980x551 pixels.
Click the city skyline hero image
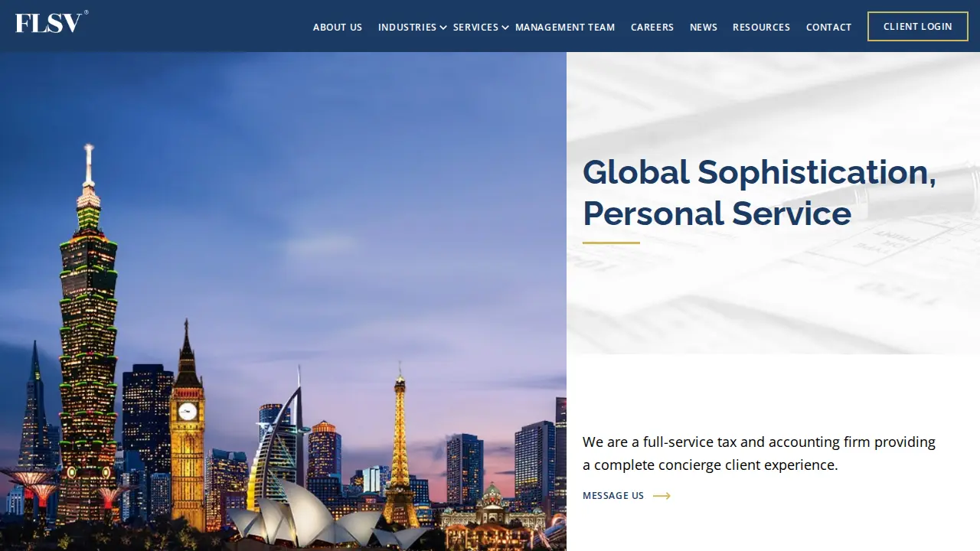tap(283, 302)
